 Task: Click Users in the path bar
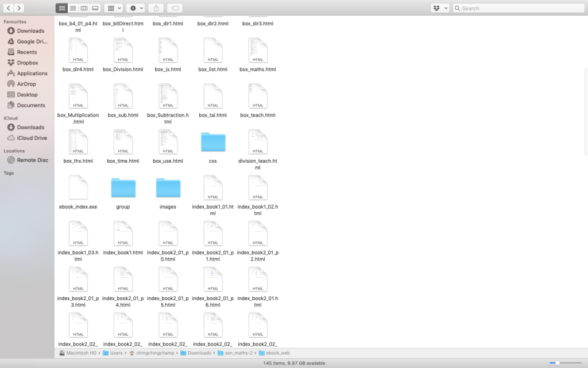[x=116, y=353]
